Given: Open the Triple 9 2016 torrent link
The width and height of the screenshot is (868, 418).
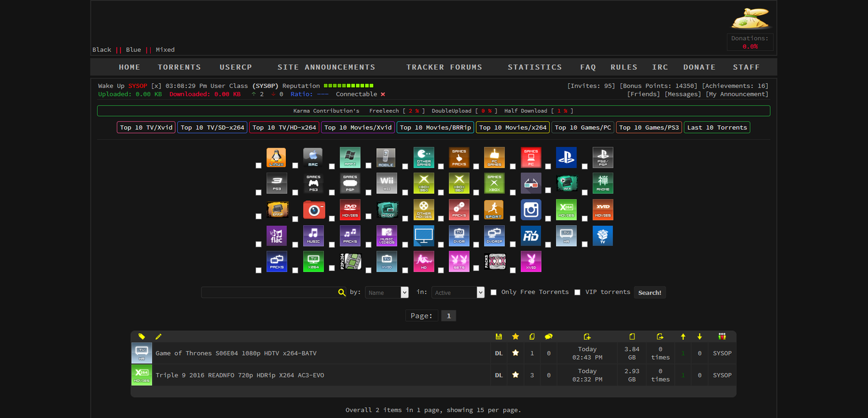Looking at the screenshot, I should (x=239, y=375).
